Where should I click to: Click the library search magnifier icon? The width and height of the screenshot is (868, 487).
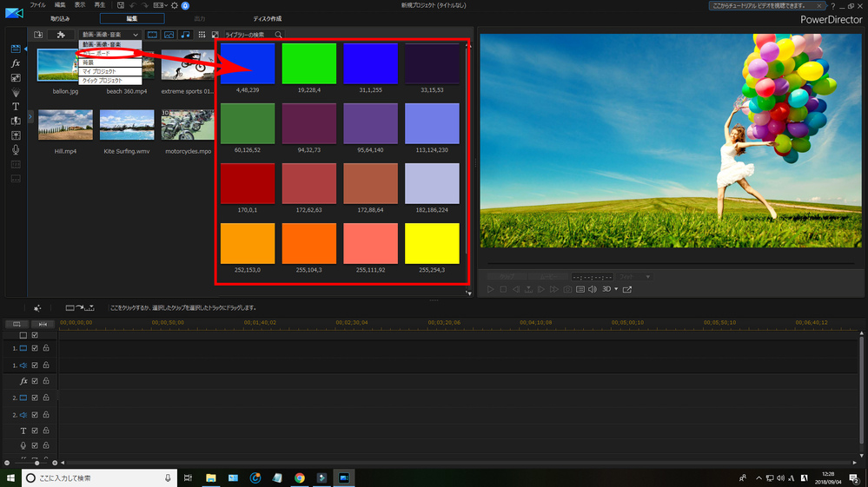(x=278, y=35)
